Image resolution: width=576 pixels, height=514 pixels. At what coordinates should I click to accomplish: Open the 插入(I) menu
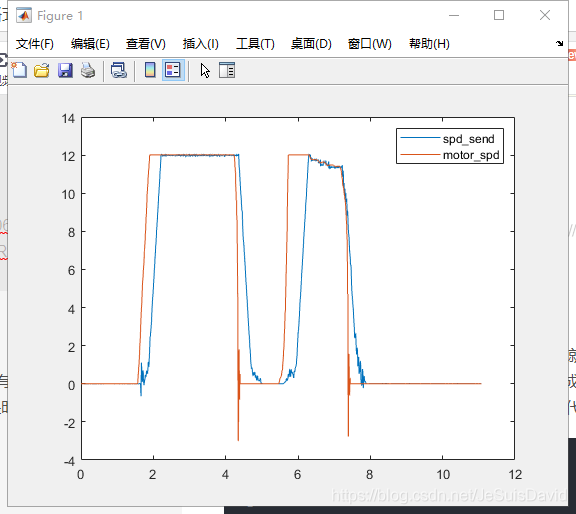(x=201, y=44)
